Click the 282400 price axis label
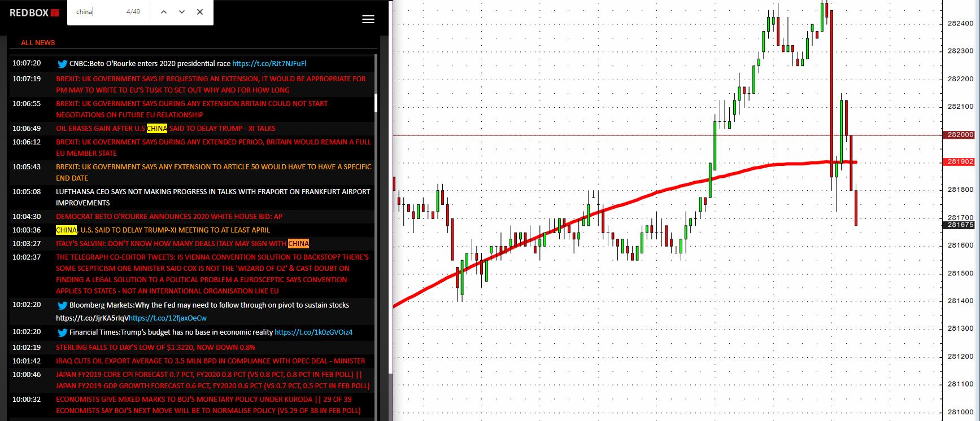Viewport: 980px width, 421px height. 960,23
